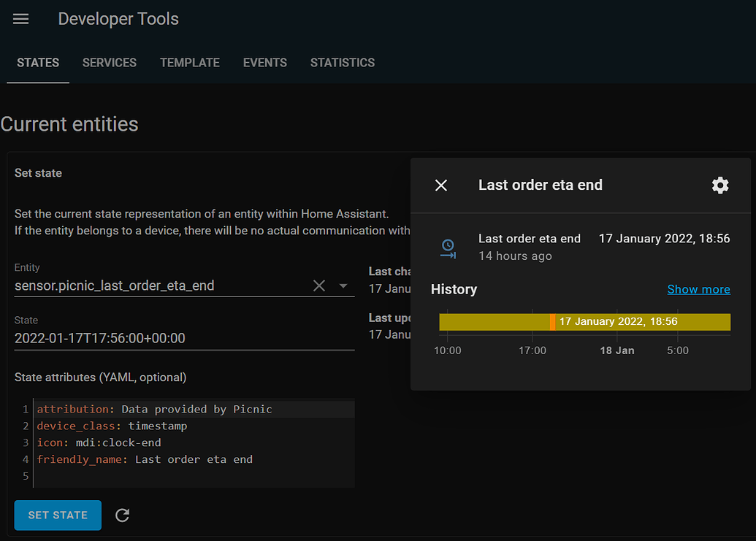Close the Last order eta end dialog
The height and width of the screenshot is (541, 756).
tap(441, 185)
